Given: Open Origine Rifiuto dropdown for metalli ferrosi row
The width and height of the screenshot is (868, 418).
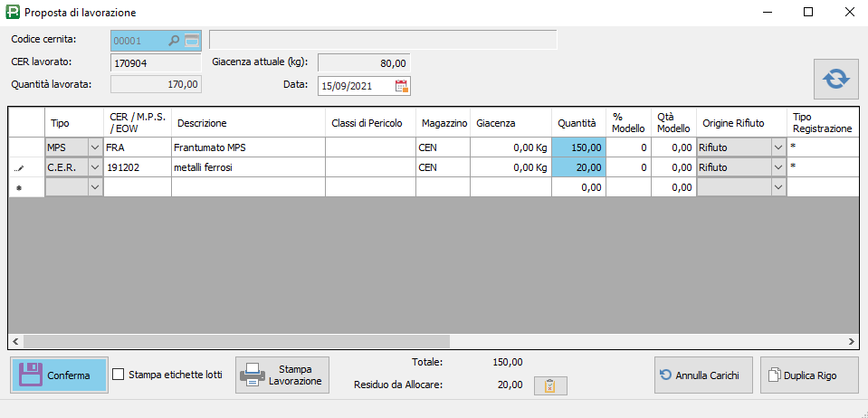Looking at the screenshot, I should pyautogui.click(x=777, y=167).
